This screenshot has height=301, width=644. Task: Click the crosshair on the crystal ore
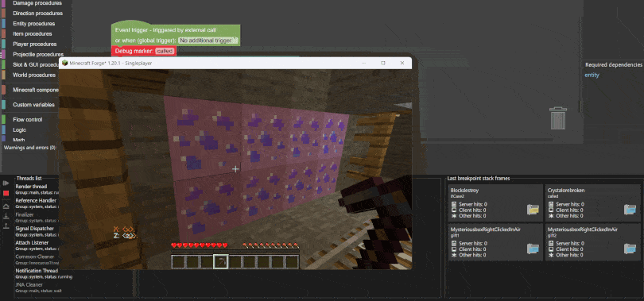click(x=235, y=169)
